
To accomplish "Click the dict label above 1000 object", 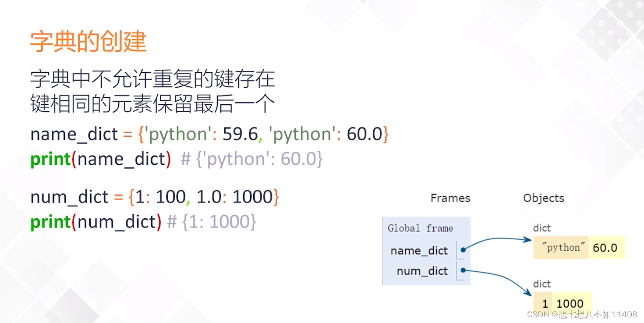I will pos(542,284).
